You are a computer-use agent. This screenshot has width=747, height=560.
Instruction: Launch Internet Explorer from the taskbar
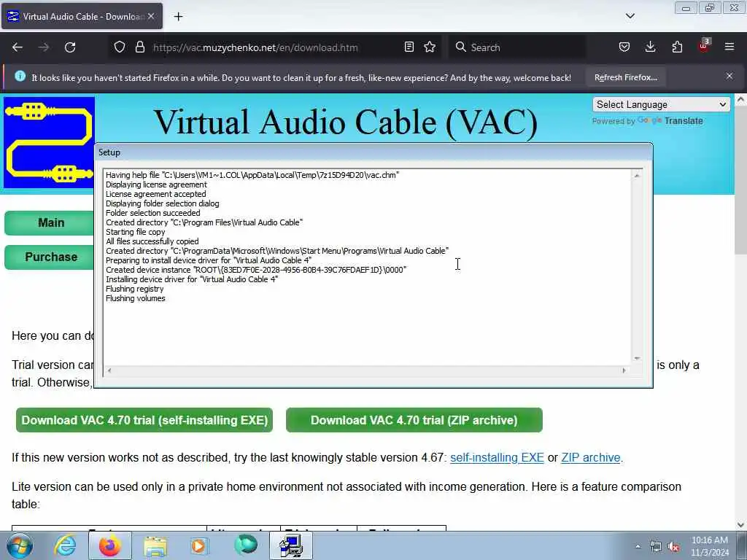pos(65,545)
